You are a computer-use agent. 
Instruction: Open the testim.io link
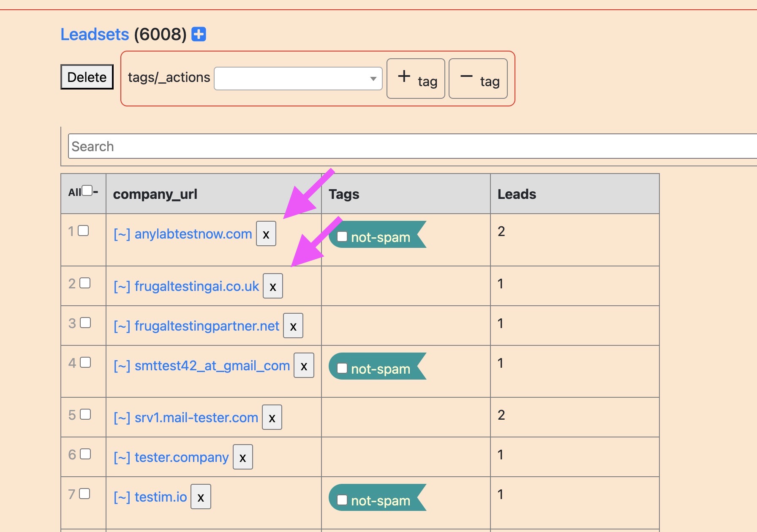tap(161, 497)
